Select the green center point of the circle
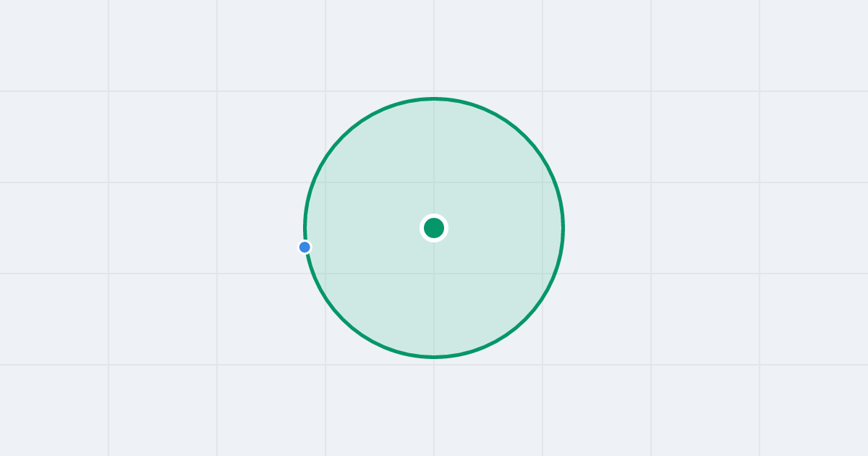The image size is (868, 456). tap(434, 228)
